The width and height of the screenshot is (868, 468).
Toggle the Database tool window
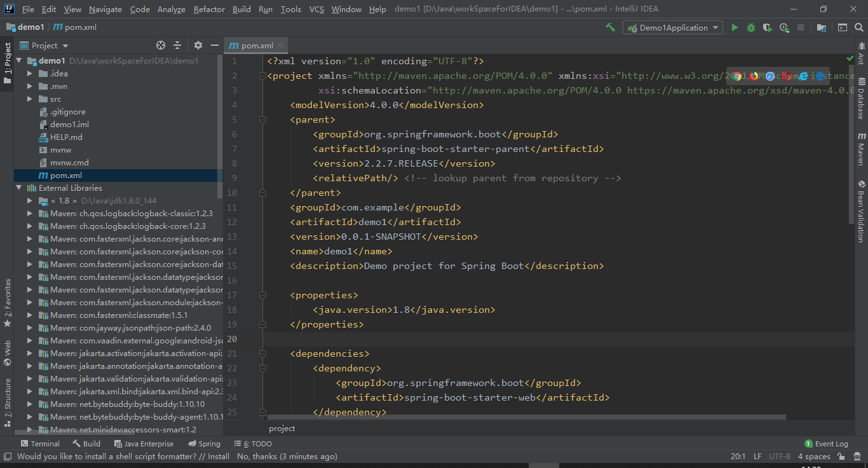click(861, 99)
